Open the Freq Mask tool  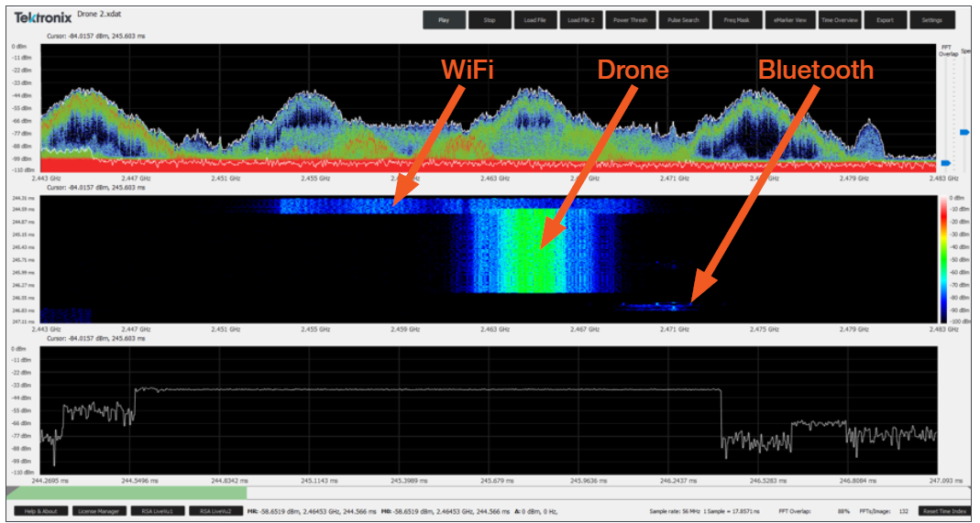click(736, 20)
